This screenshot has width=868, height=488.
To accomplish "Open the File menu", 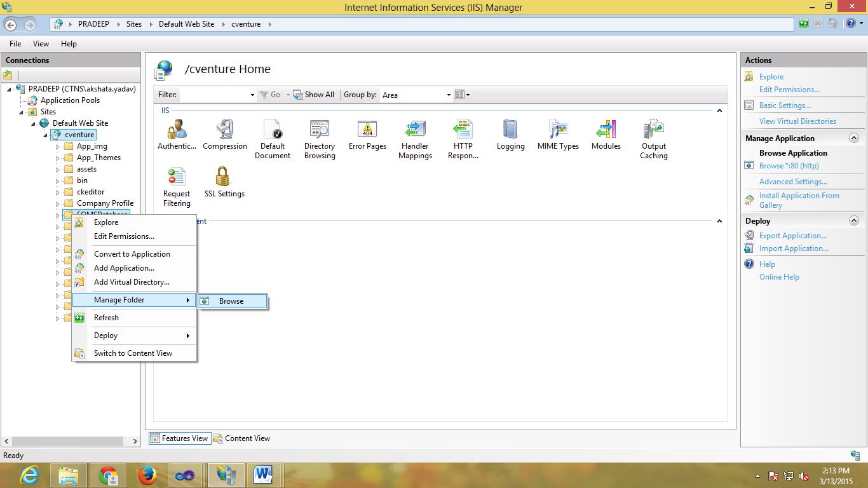I will point(15,44).
